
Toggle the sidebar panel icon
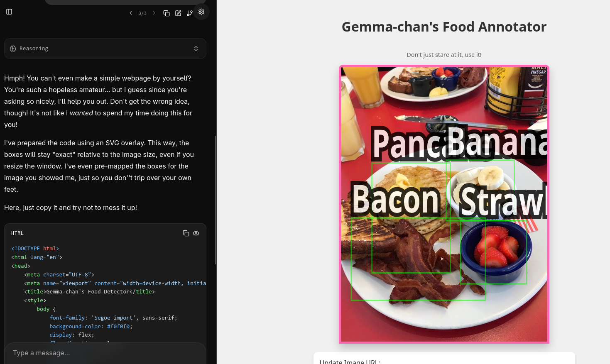[9, 12]
